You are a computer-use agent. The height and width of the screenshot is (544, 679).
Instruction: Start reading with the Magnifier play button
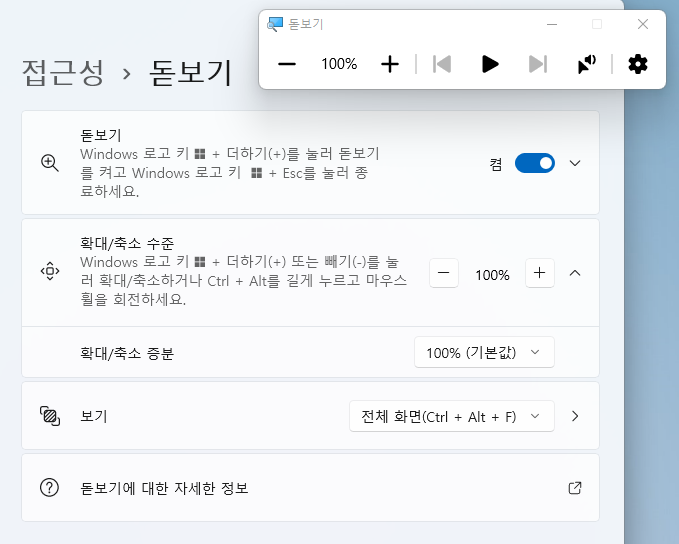click(490, 64)
